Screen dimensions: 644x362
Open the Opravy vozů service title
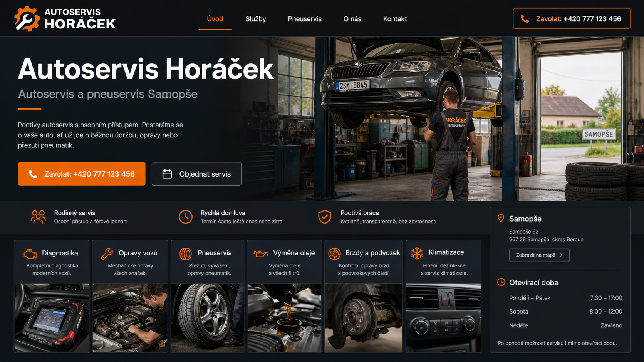pyautogui.click(x=138, y=253)
